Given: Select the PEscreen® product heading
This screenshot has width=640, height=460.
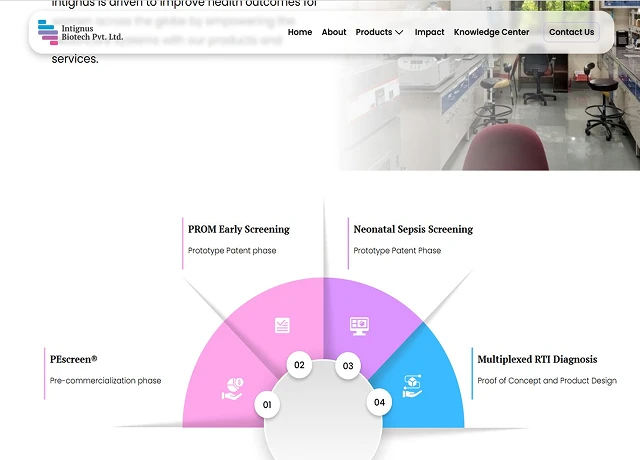Looking at the screenshot, I should [x=74, y=359].
